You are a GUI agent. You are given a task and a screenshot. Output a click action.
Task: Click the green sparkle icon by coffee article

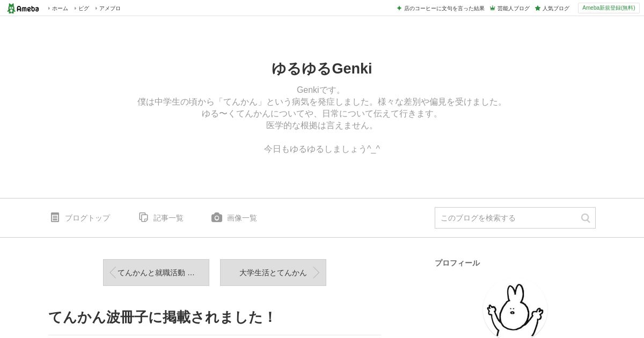pos(399,8)
